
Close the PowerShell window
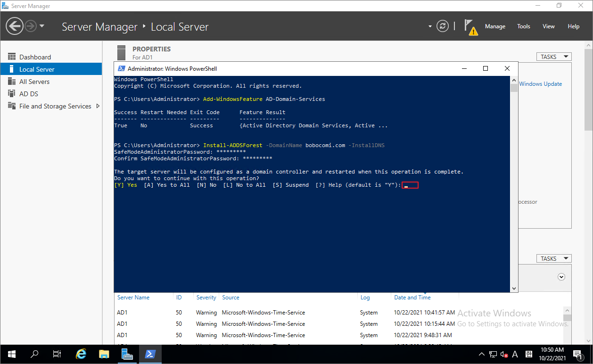pos(507,68)
